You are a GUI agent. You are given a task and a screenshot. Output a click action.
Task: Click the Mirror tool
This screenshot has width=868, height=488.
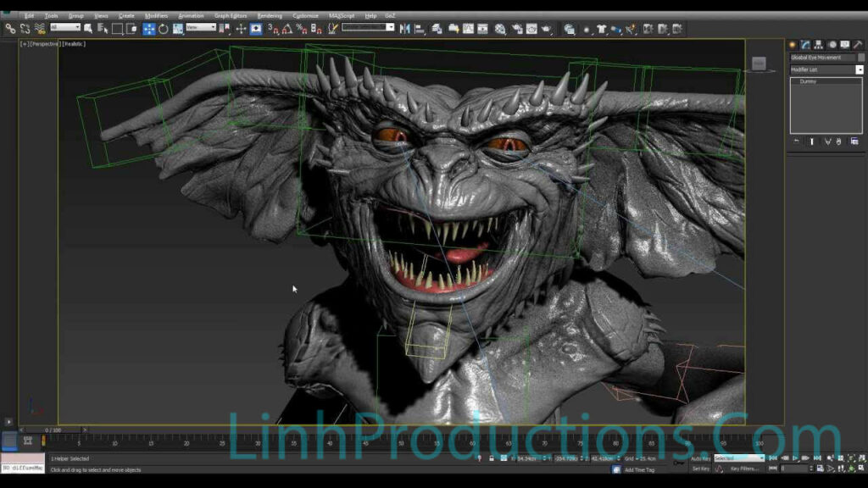[x=405, y=29]
